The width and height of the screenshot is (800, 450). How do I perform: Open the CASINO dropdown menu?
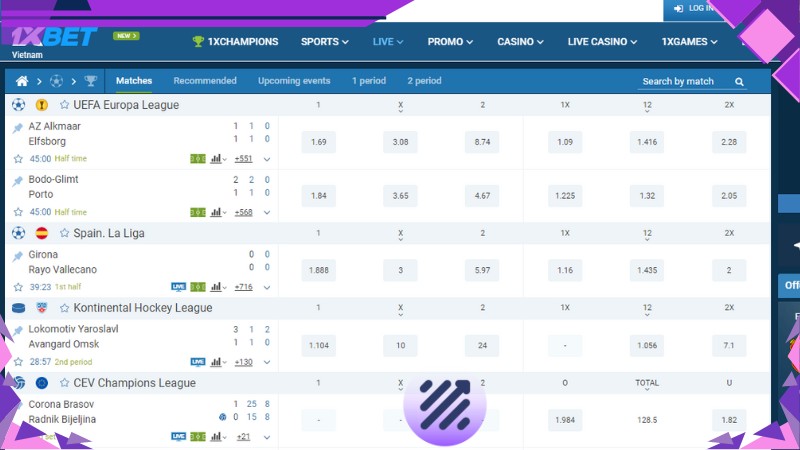click(520, 42)
